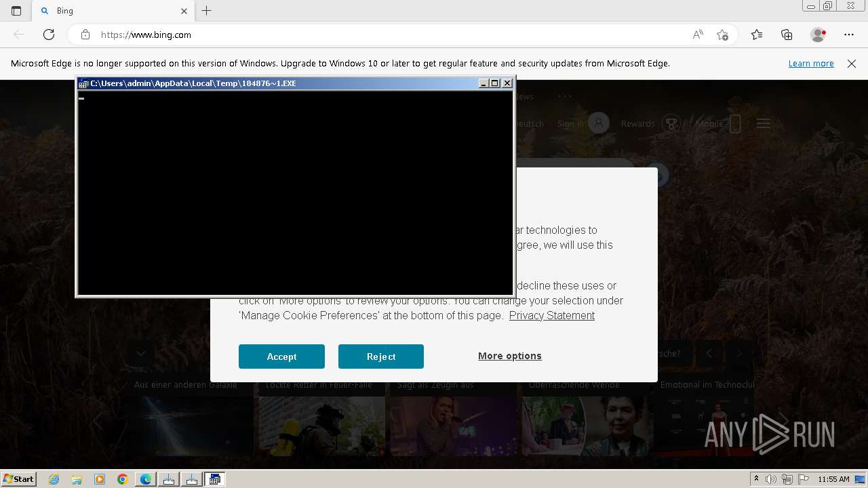Image resolution: width=868 pixels, height=488 pixels.
Task: Click the first installer icon in taskbar
Action: click(169, 479)
